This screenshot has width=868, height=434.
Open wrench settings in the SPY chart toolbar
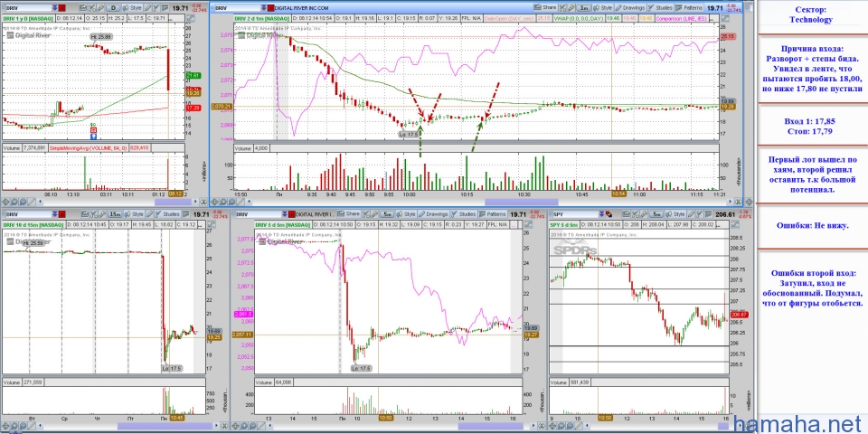[x=644, y=214]
